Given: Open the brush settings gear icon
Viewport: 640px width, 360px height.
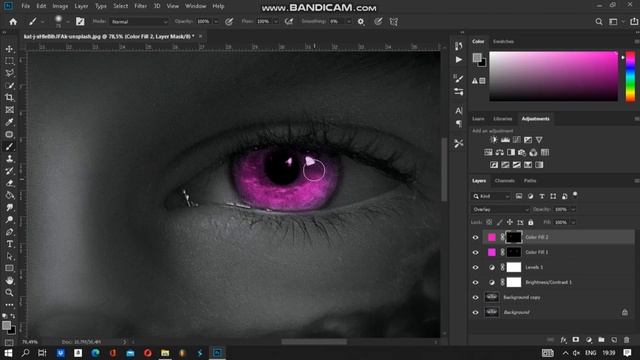Looking at the screenshot, I should (x=361, y=22).
